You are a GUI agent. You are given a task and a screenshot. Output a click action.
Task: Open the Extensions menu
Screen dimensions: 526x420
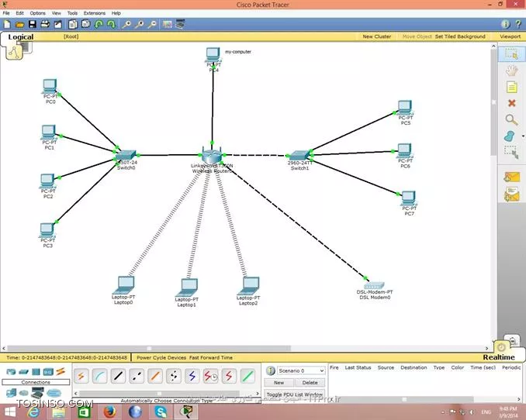[x=95, y=13]
